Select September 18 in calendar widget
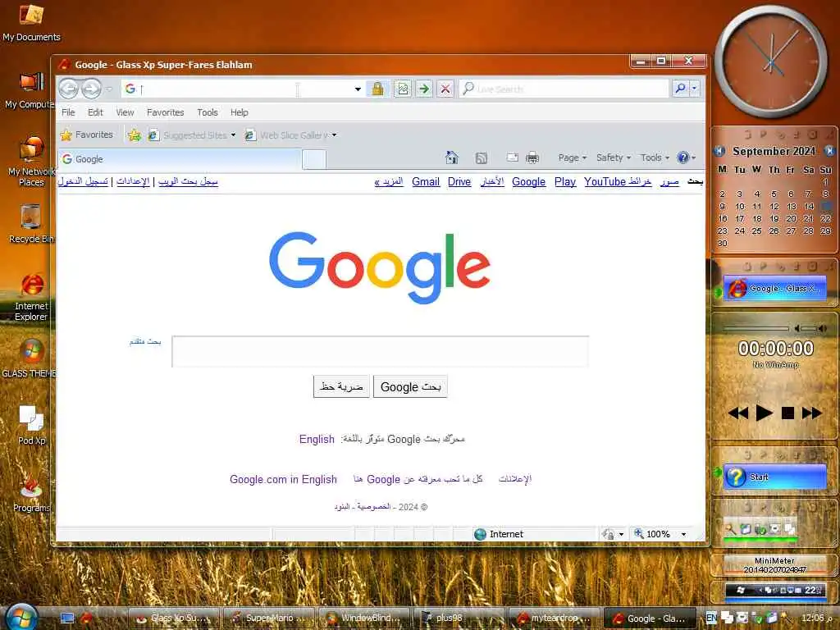840x630 pixels. point(756,218)
